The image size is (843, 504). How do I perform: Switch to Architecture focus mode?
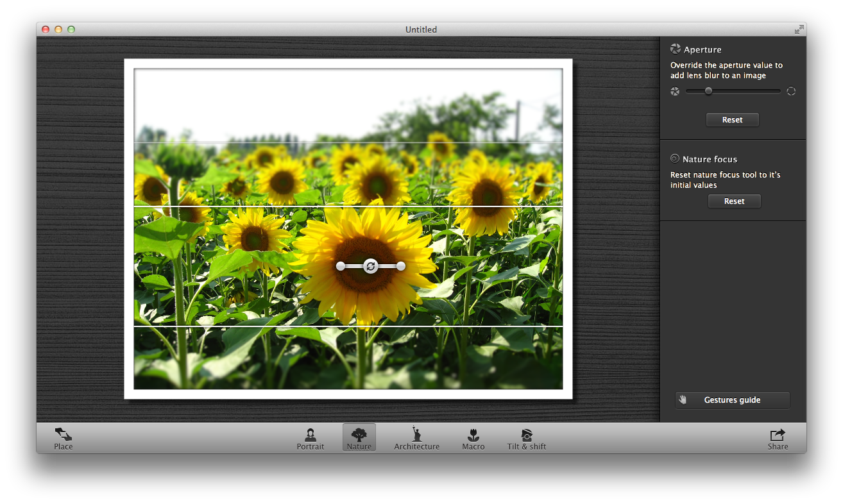416,438
